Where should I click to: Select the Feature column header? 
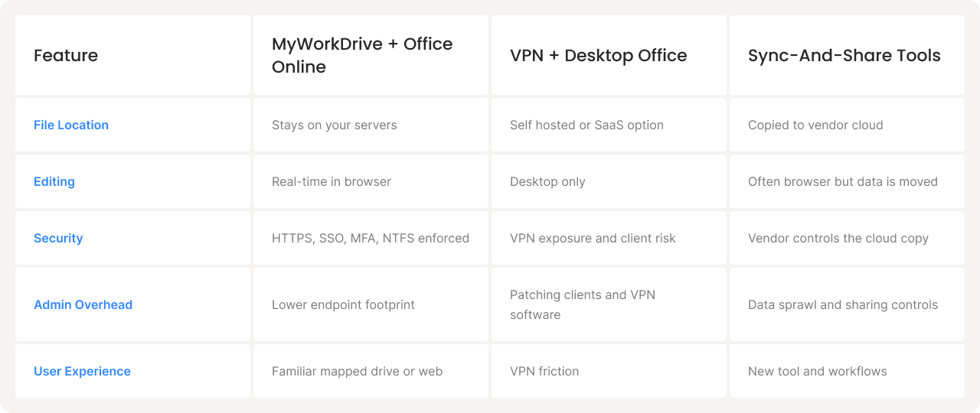(x=66, y=55)
